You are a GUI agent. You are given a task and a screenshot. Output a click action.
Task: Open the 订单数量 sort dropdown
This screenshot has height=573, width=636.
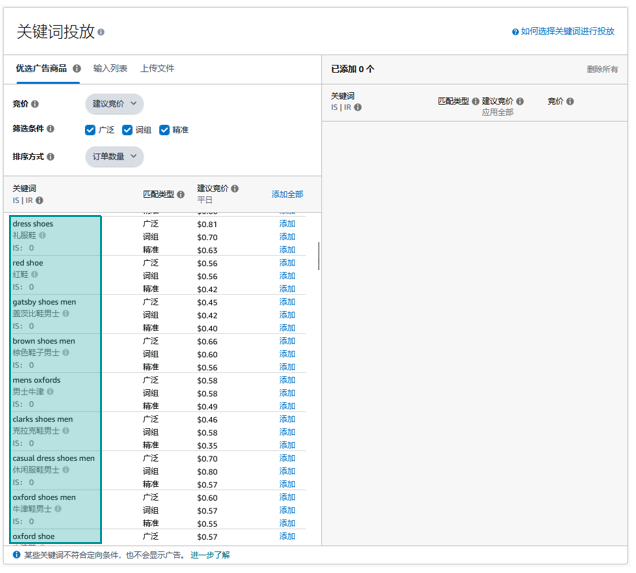pos(114,157)
